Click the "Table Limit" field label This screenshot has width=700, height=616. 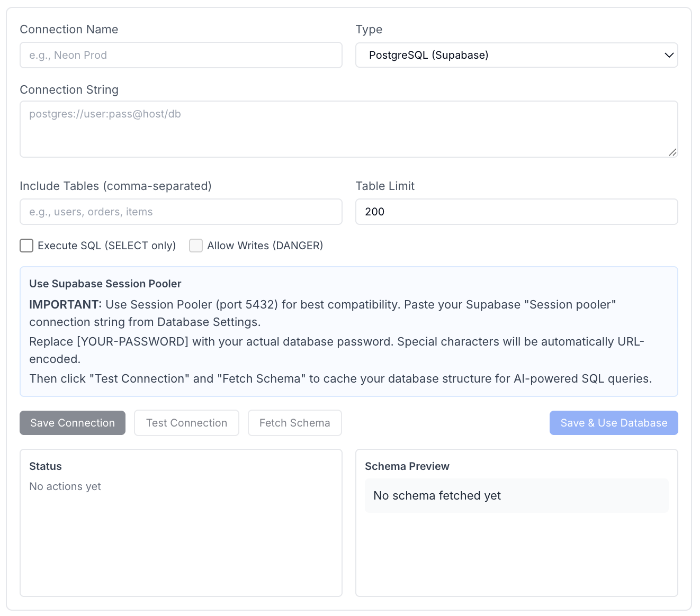click(385, 186)
